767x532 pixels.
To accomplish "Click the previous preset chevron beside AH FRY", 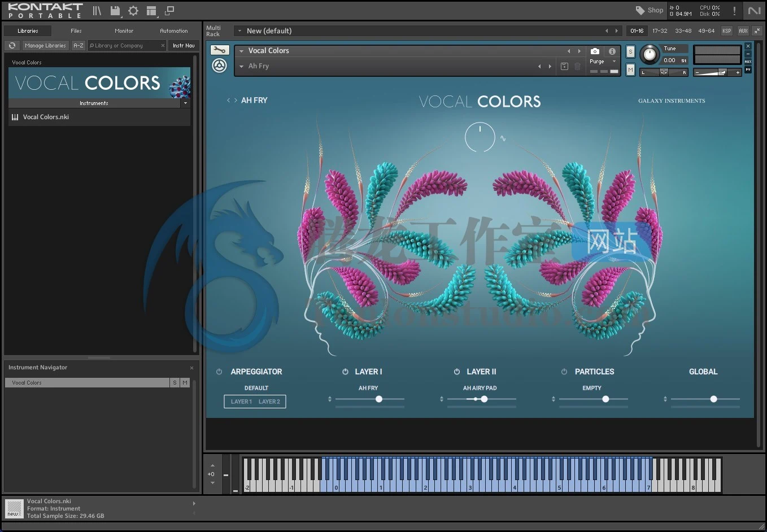I will pyautogui.click(x=229, y=100).
